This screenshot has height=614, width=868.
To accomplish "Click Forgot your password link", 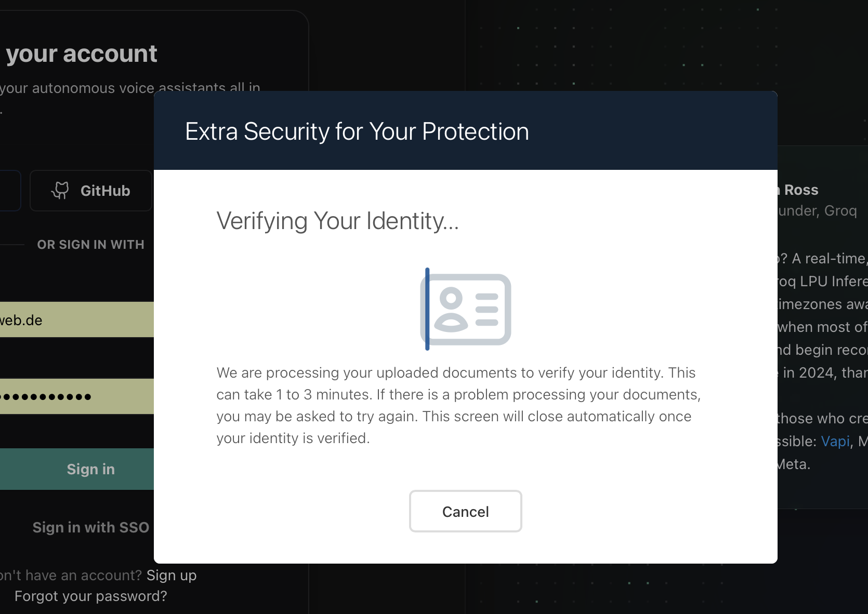I will coord(91,596).
